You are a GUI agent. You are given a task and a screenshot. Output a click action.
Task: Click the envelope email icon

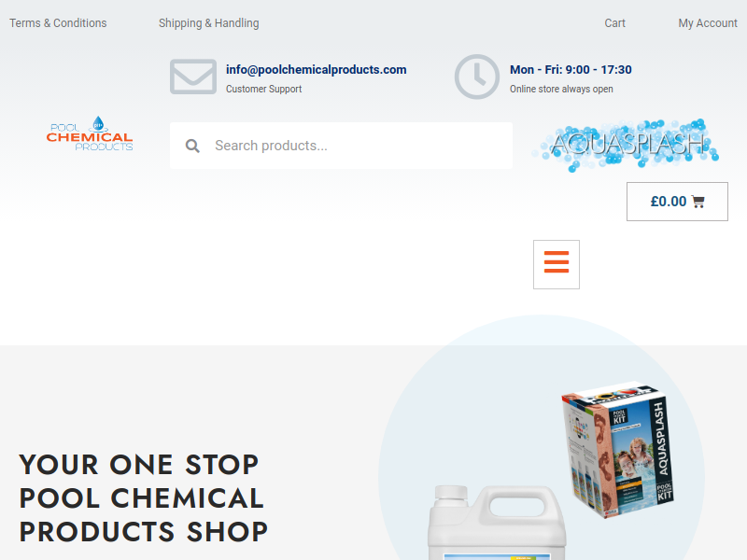coord(193,77)
